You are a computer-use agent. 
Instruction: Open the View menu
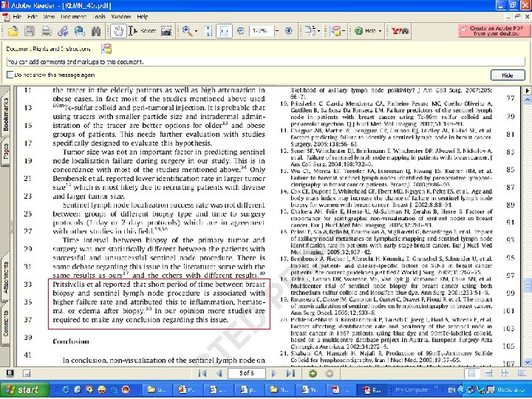pos(49,16)
